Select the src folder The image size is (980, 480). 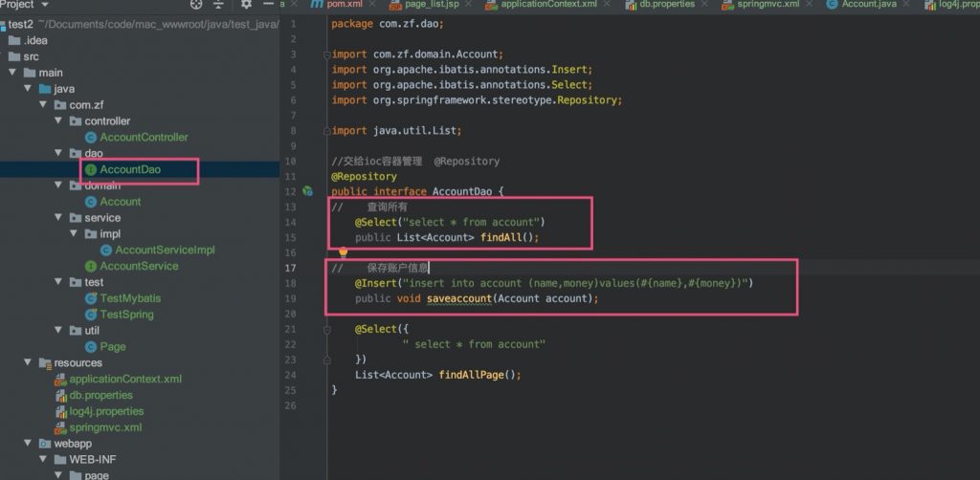coord(31,56)
